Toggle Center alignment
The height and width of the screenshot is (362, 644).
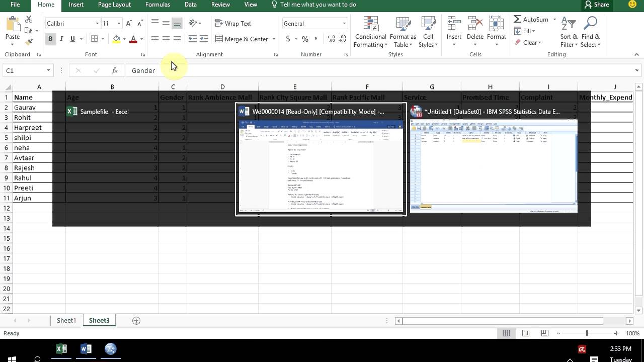pyautogui.click(x=166, y=39)
